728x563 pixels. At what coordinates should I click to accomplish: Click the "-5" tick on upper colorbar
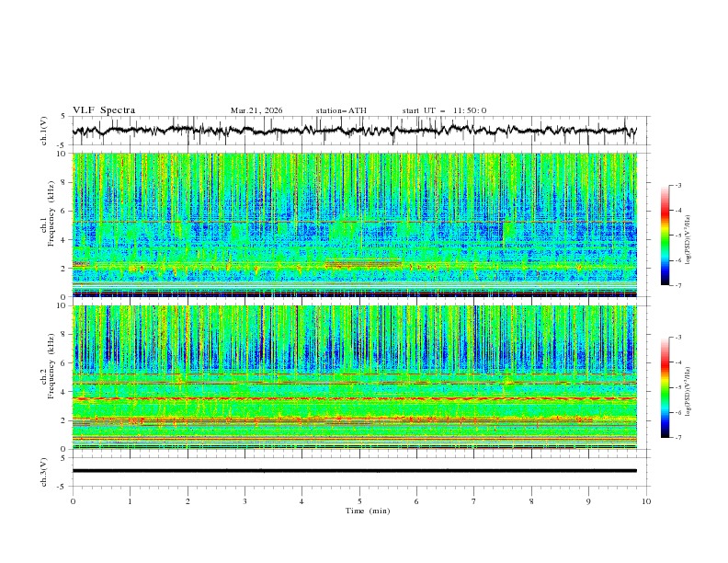pos(677,236)
